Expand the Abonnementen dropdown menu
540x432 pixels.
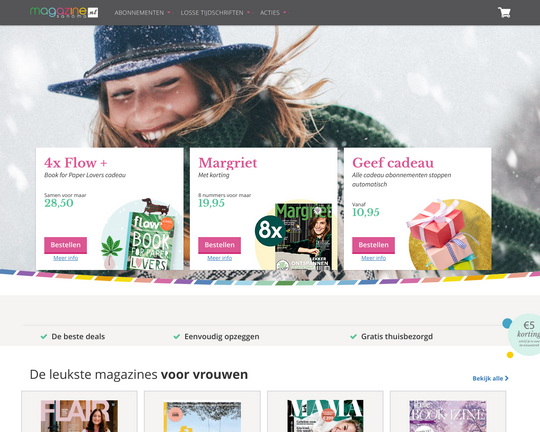click(x=142, y=13)
